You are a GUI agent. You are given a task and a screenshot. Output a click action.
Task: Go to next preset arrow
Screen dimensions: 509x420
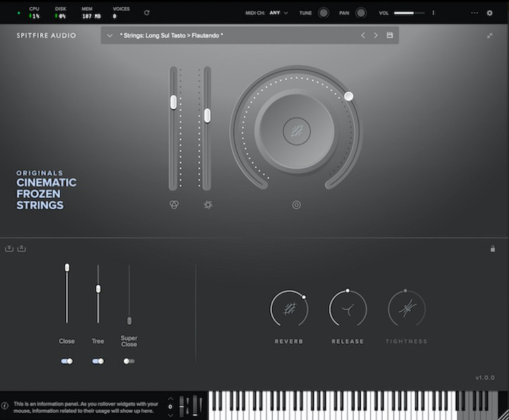(375, 35)
